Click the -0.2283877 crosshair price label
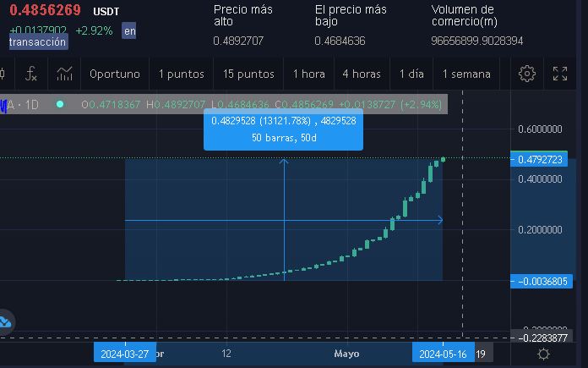The height and width of the screenshot is (368, 588). tap(542, 338)
